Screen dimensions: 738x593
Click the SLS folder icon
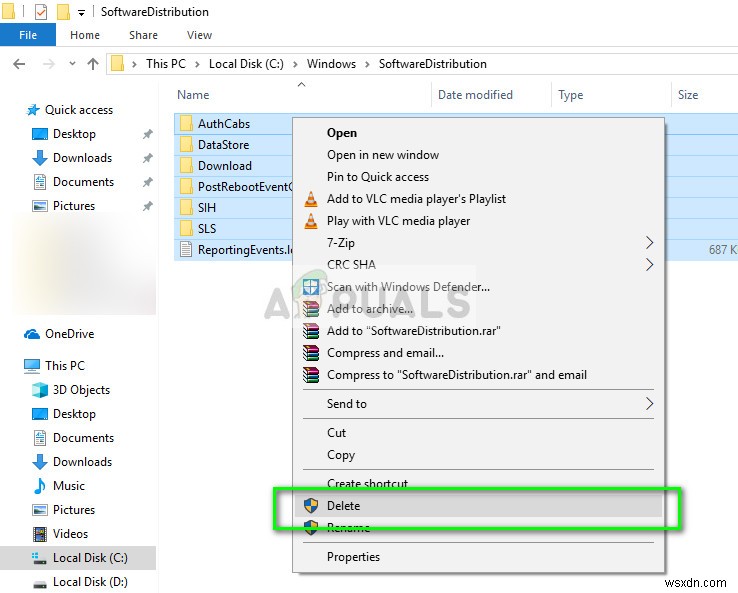186,229
